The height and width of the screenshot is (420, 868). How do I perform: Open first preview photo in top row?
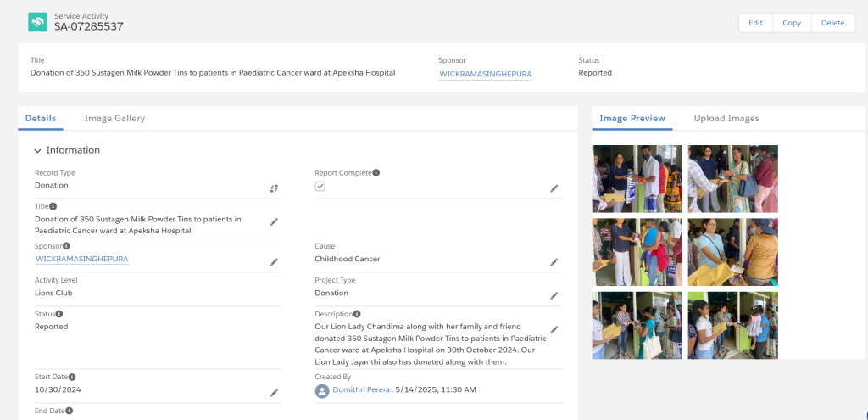click(x=637, y=179)
